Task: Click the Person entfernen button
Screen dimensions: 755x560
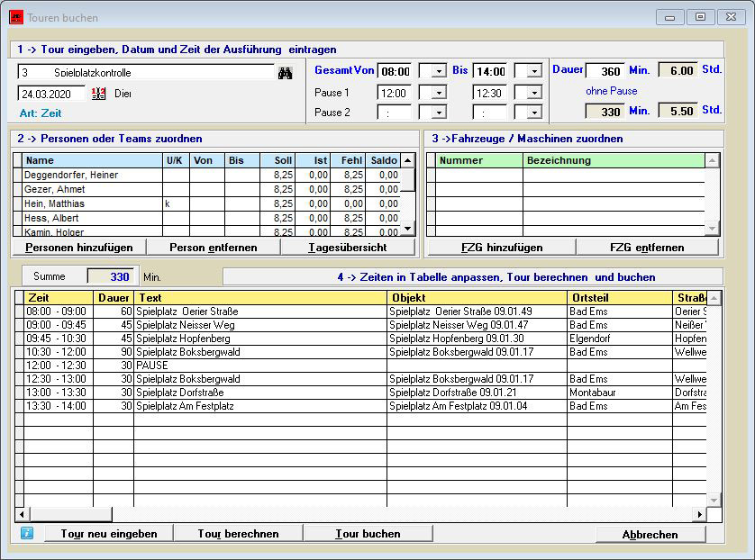Action: 213,248
